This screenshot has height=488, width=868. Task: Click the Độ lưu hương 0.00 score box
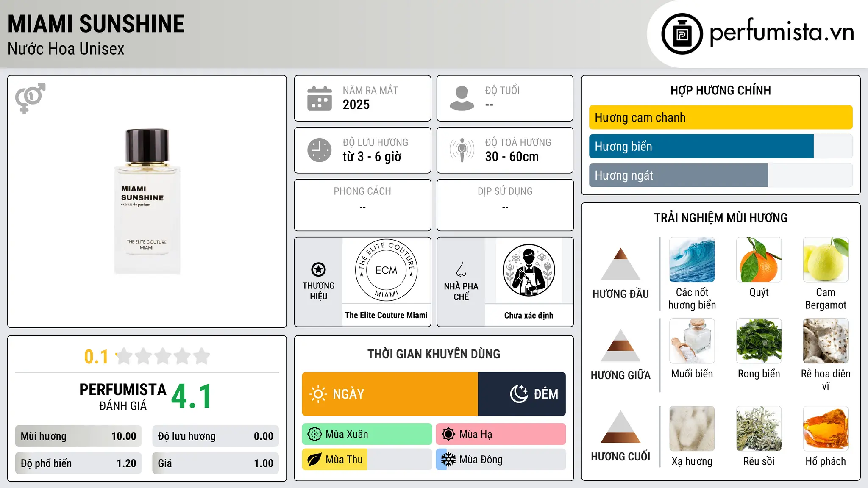pyautogui.click(x=216, y=436)
